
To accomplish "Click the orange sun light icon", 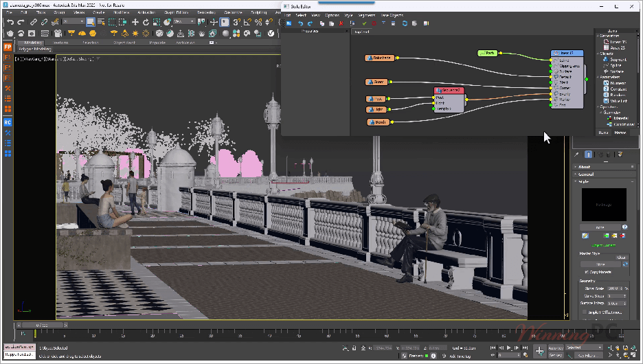I will click(x=135, y=33).
